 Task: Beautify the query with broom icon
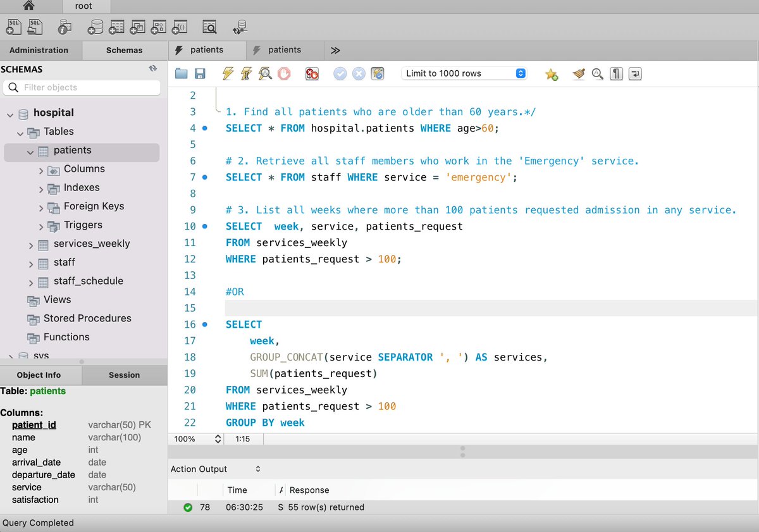coord(579,74)
